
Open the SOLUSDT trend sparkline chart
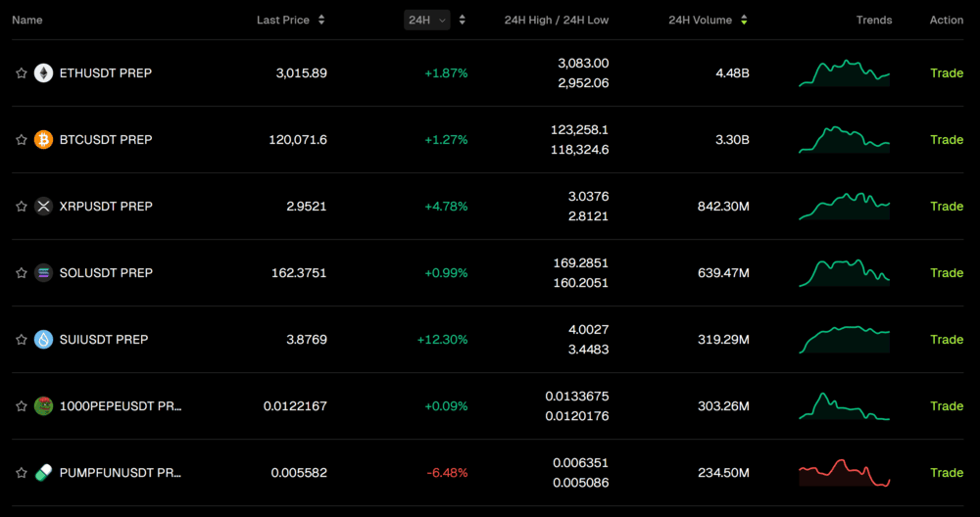[x=844, y=272]
